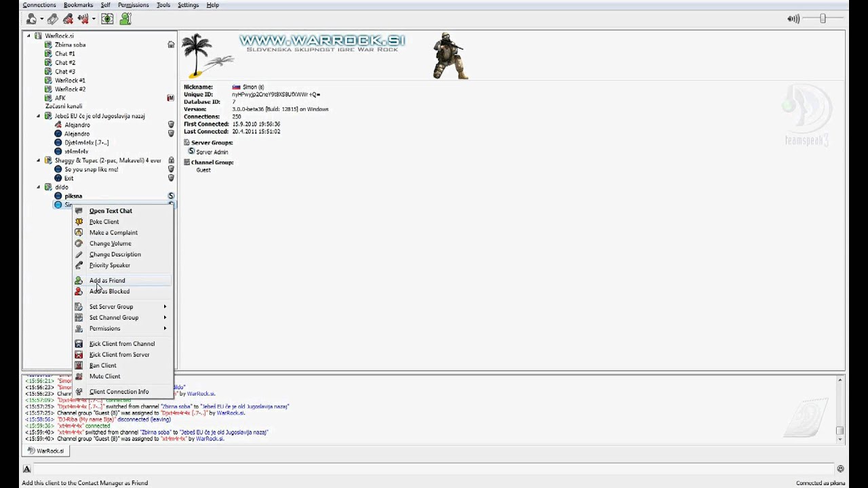
Task: Choose Kick Client from Channel
Action: [x=122, y=344]
